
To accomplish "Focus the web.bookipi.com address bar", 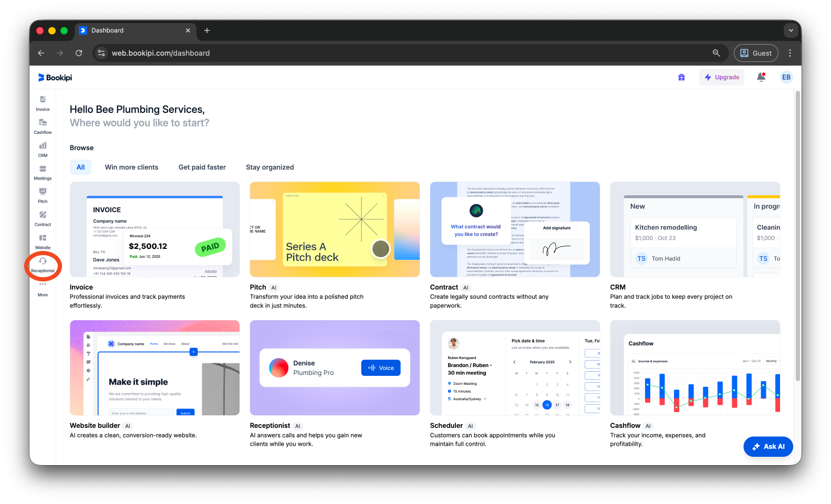I will (410, 53).
